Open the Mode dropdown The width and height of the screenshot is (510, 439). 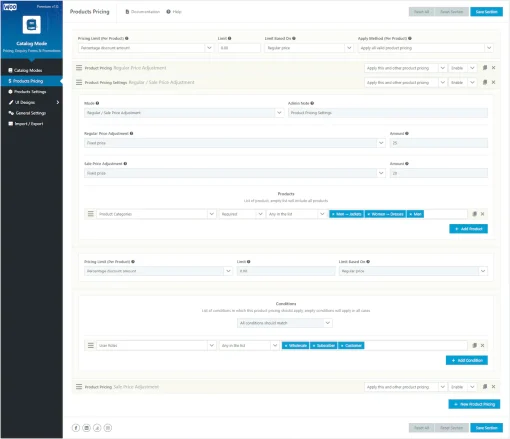point(184,113)
